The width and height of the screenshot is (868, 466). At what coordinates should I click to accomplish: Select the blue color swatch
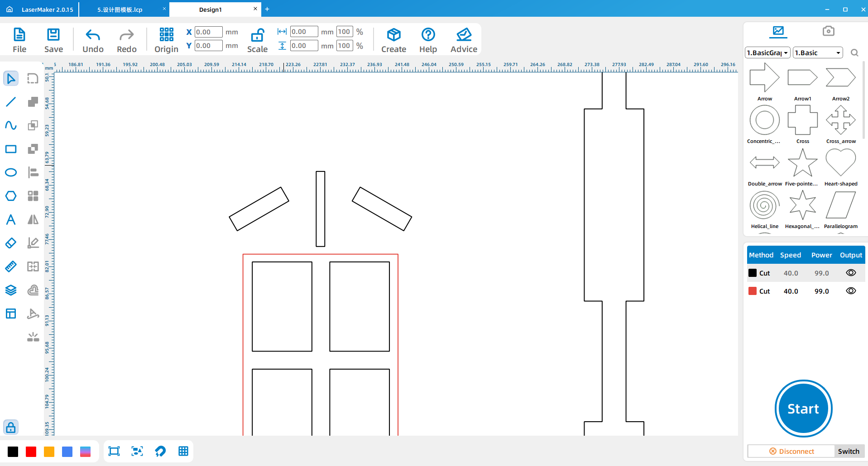[x=67, y=452]
